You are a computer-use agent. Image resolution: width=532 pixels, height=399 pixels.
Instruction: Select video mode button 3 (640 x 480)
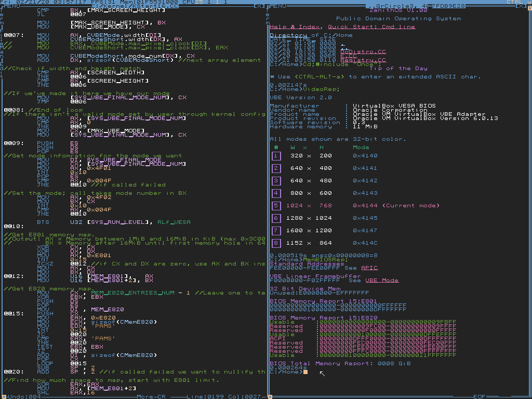pyautogui.click(x=276, y=181)
